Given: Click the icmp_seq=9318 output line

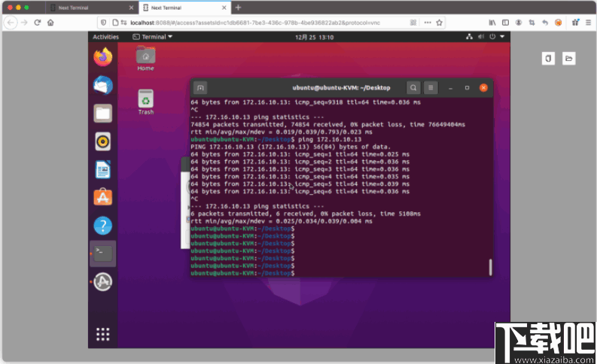Looking at the screenshot, I should [306, 102].
